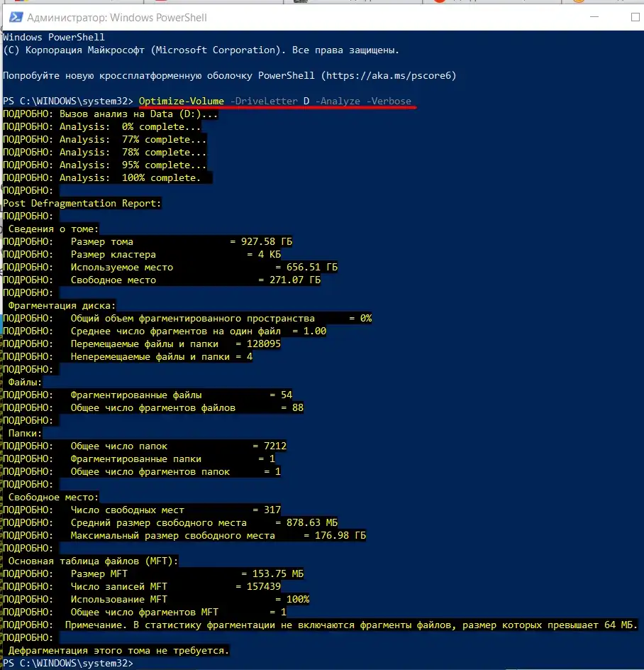The width and height of the screenshot is (644, 670).
Task: Click the cluster size value '4 КБ'
Action: [270, 255]
